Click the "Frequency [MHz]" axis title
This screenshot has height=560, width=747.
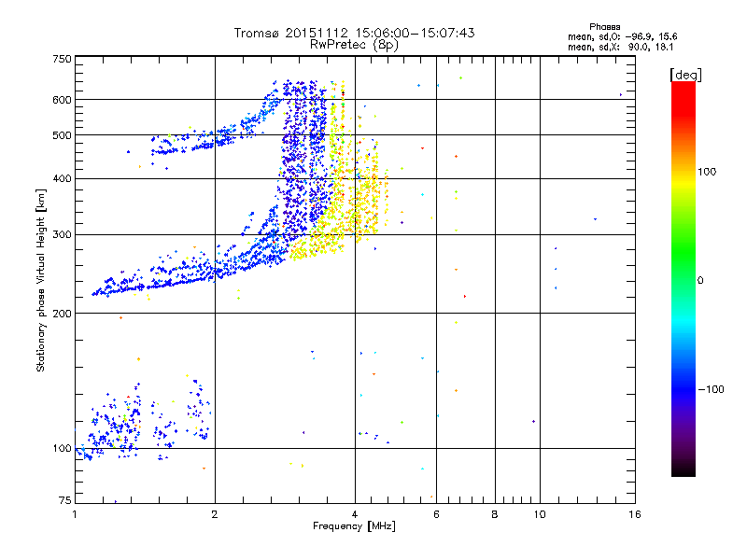(354, 526)
